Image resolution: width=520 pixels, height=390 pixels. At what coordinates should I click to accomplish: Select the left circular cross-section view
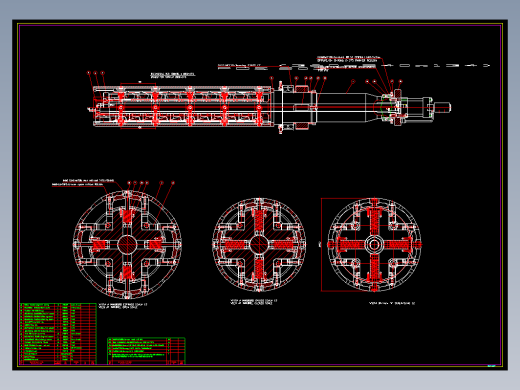click(127, 245)
